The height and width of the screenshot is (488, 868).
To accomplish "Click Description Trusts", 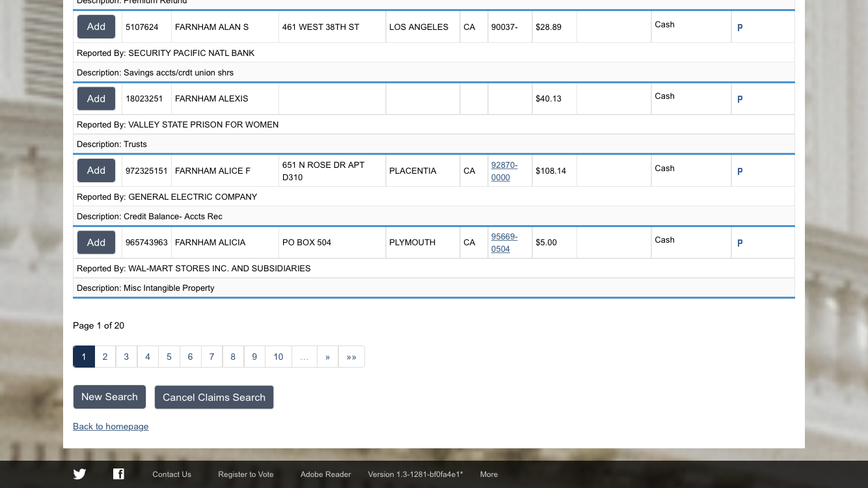I will click(x=135, y=144).
